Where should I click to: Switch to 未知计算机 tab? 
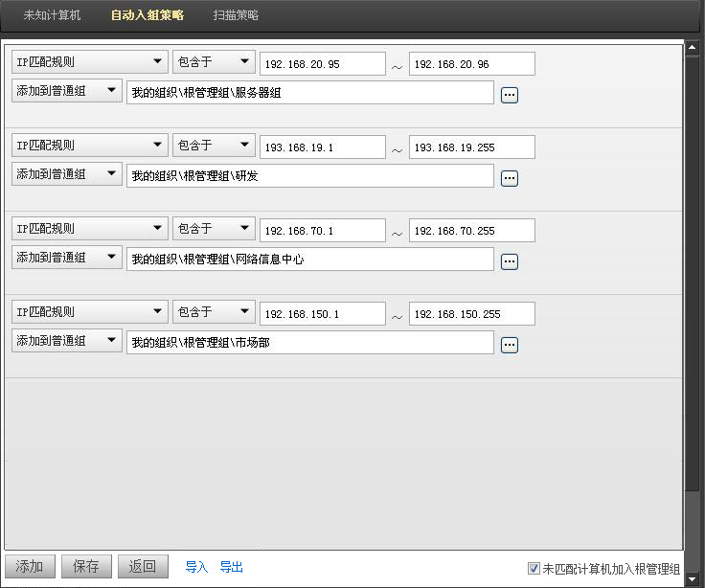pyautogui.click(x=52, y=14)
